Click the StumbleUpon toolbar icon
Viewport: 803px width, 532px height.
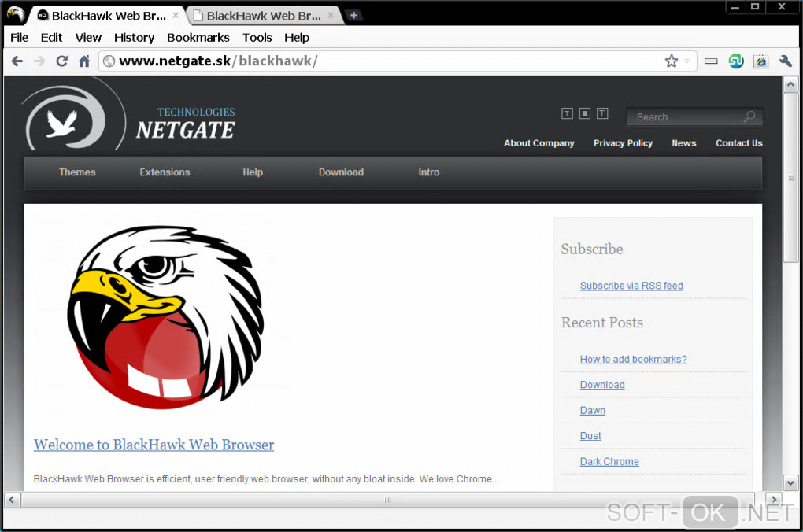(736, 61)
